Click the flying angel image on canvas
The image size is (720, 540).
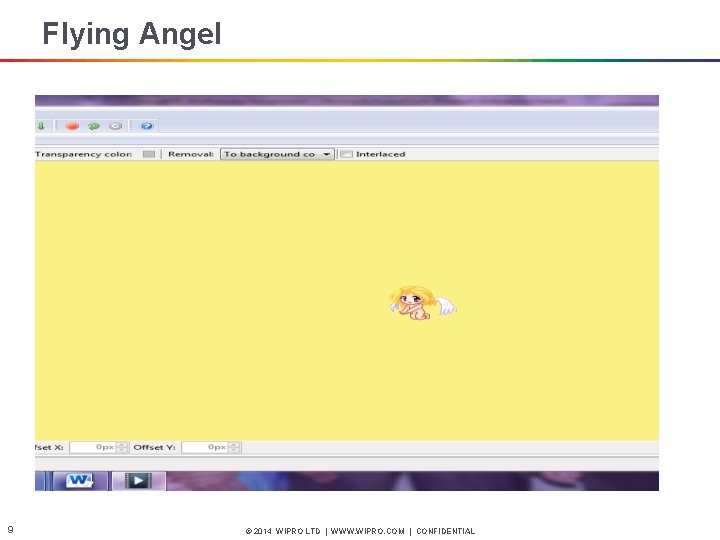click(422, 303)
